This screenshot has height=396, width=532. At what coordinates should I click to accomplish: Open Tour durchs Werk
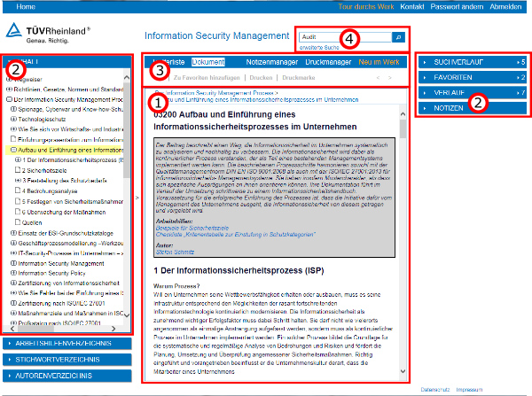[x=366, y=6]
